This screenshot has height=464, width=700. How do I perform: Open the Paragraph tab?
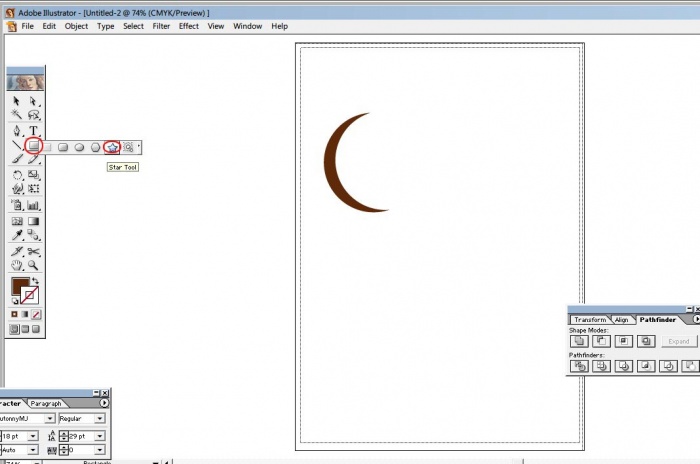click(46, 403)
